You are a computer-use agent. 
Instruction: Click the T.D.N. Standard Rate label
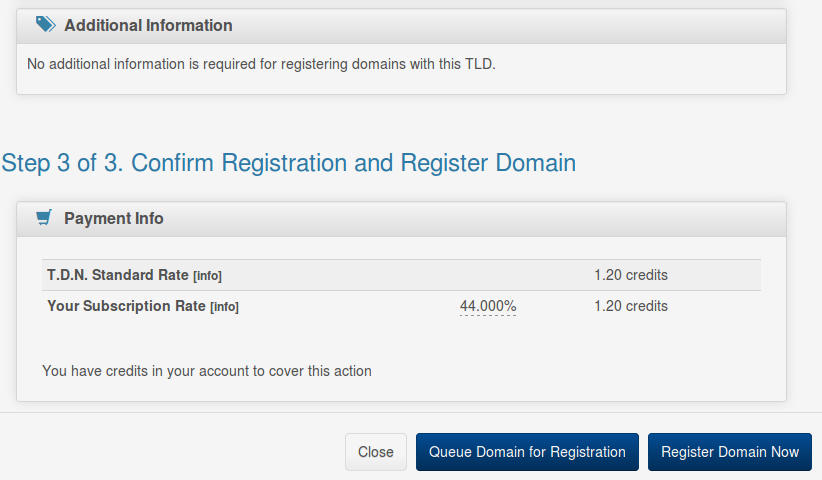pos(118,275)
